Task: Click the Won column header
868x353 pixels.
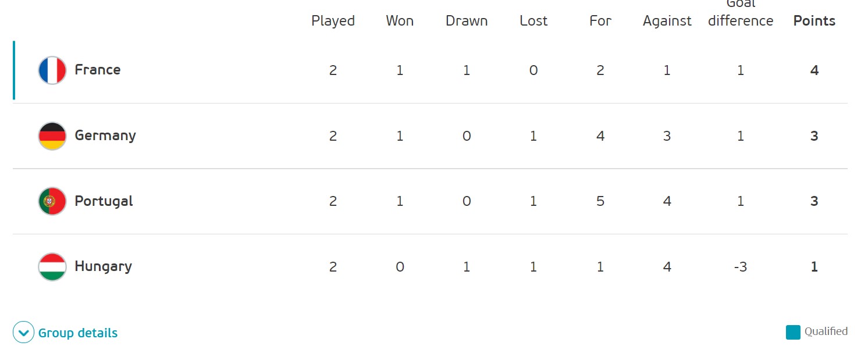Action: [x=400, y=21]
